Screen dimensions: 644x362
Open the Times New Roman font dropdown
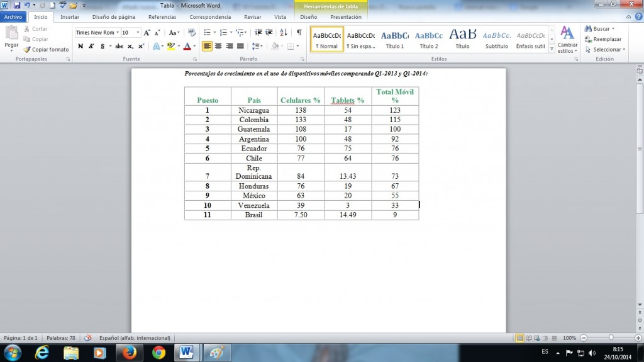pos(97,32)
